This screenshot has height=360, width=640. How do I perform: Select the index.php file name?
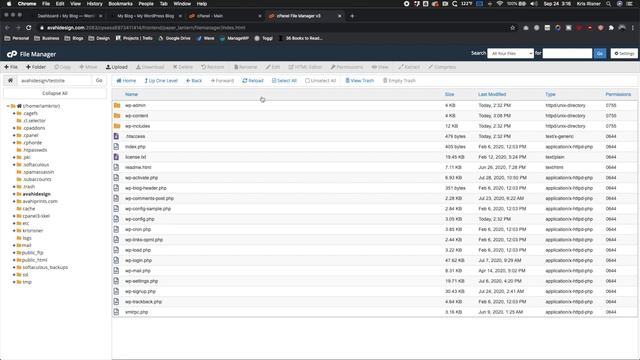pos(135,147)
